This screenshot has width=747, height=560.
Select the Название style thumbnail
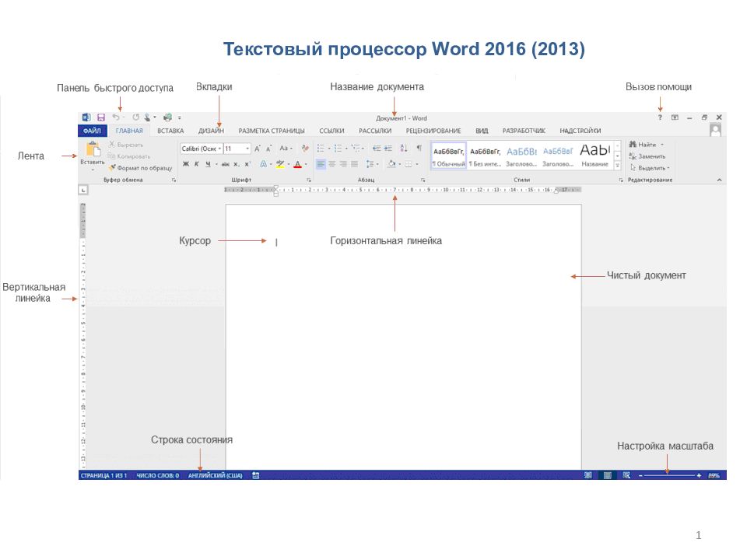594,156
